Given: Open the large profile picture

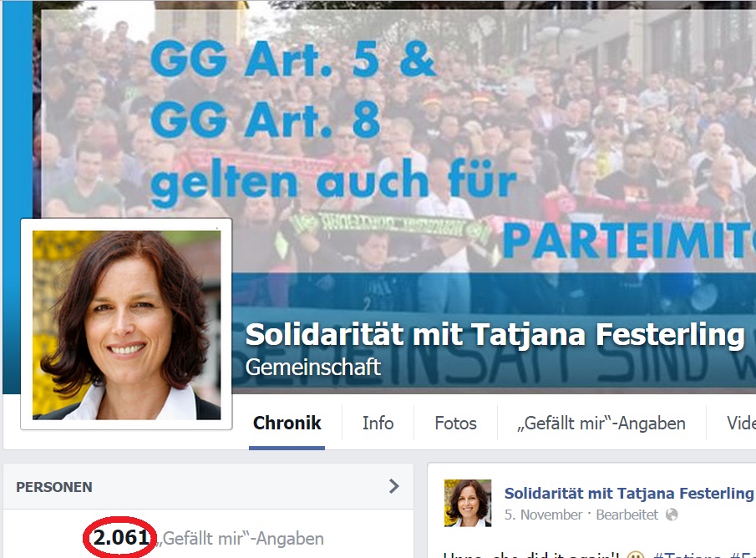Looking at the screenshot, I should pyautogui.click(x=126, y=325).
